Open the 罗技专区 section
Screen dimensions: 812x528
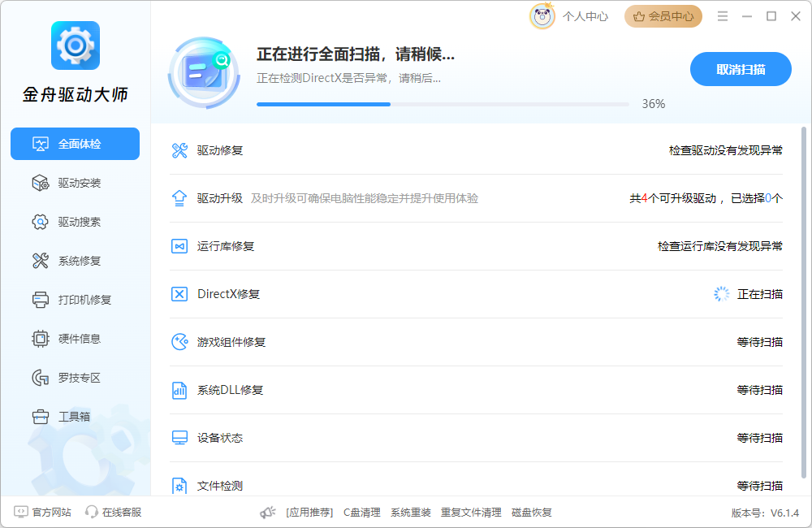tap(75, 378)
